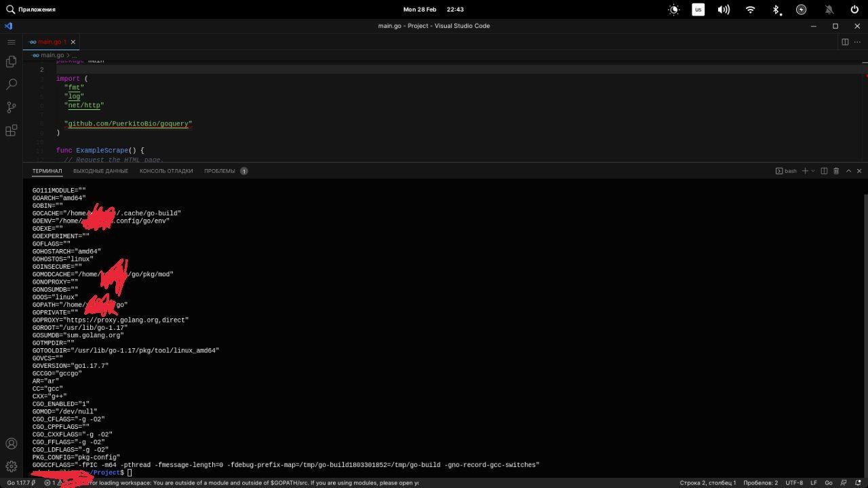868x488 pixels.
Task: Kill terminal with trash icon
Action: [836, 171]
